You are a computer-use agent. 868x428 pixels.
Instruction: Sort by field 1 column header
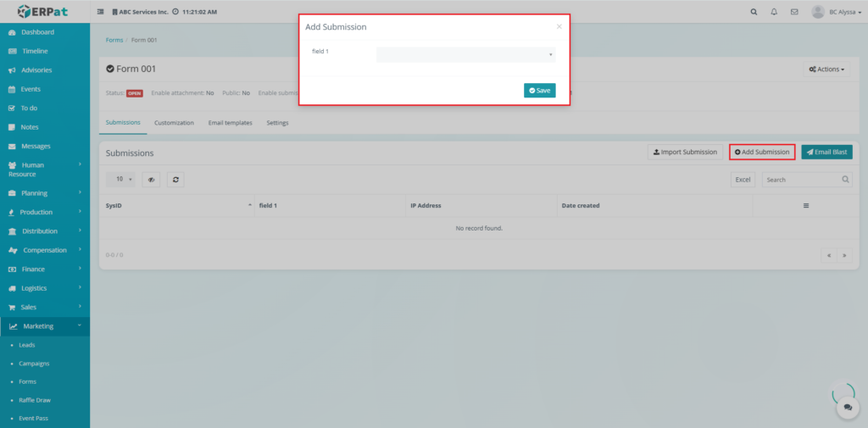pos(330,205)
